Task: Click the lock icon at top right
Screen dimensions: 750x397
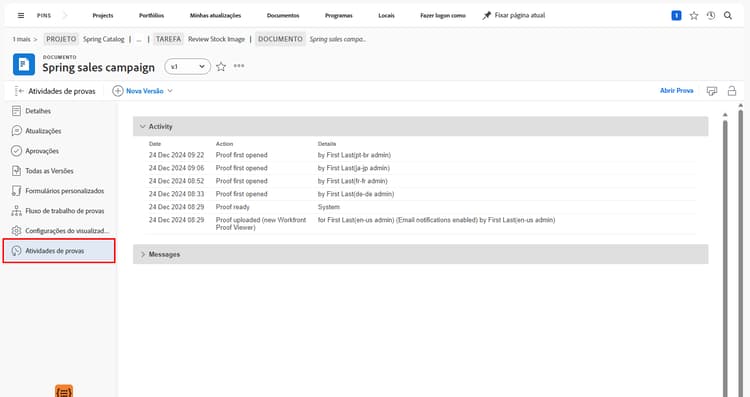Action: coord(731,91)
